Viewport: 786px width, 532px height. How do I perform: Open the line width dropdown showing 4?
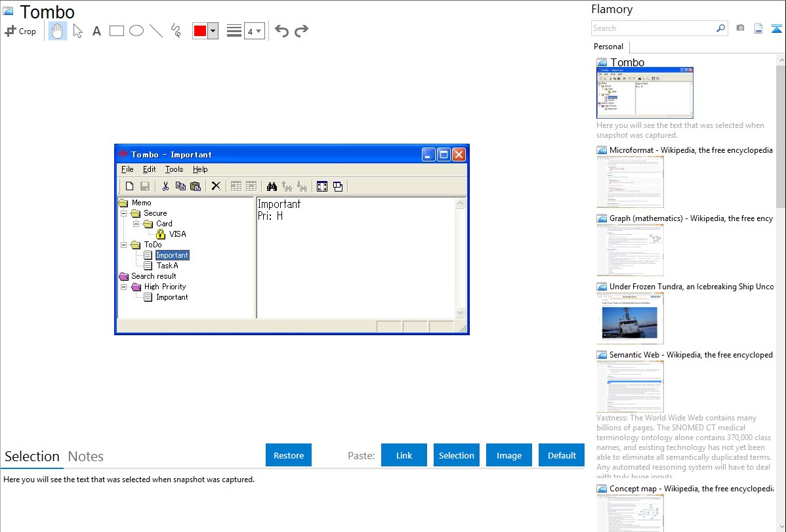point(255,31)
